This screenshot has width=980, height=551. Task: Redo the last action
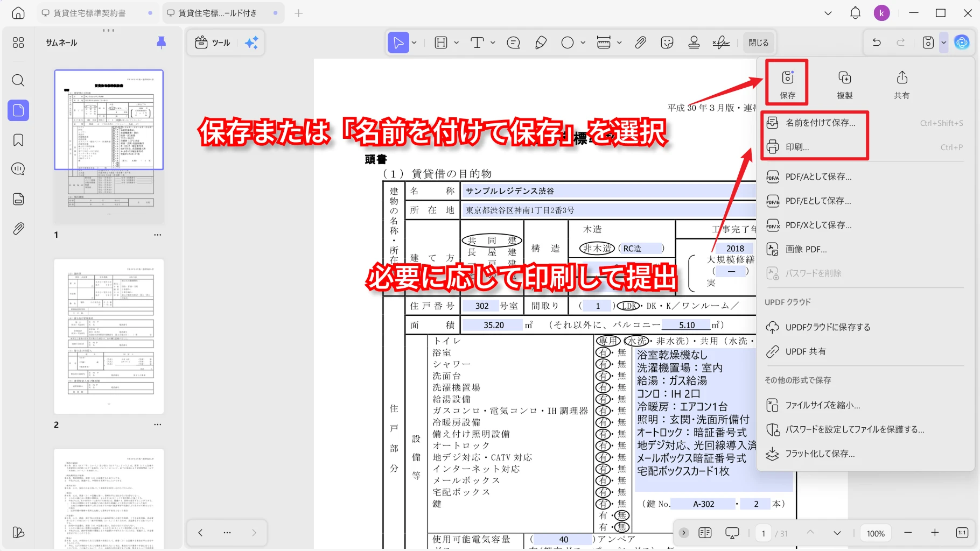901,43
